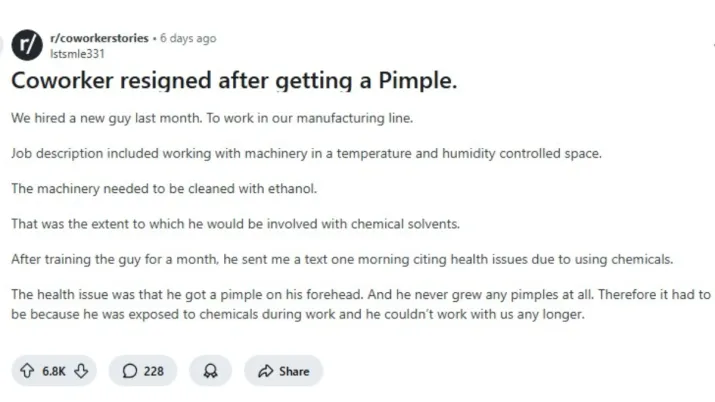The height and width of the screenshot is (402, 715).
Task: Click the Share text label
Action: [294, 371]
